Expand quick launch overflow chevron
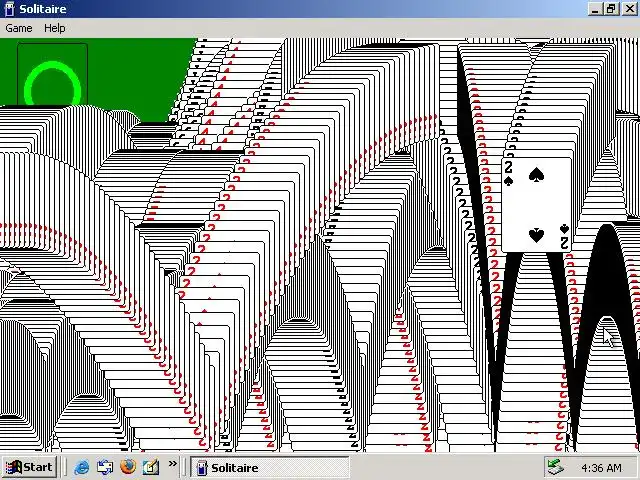This screenshot has height=480, width=640. coord(173,463)
